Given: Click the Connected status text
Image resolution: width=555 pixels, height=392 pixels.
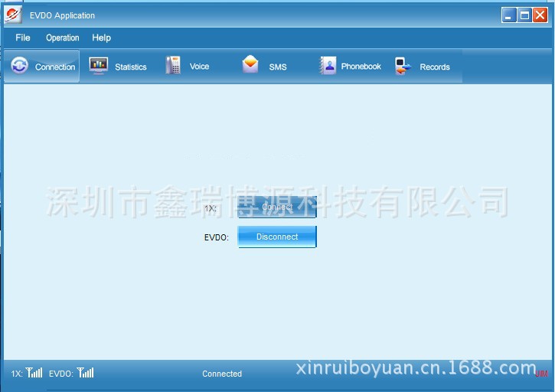Looking at the screenshot, I should click(222, 374).
